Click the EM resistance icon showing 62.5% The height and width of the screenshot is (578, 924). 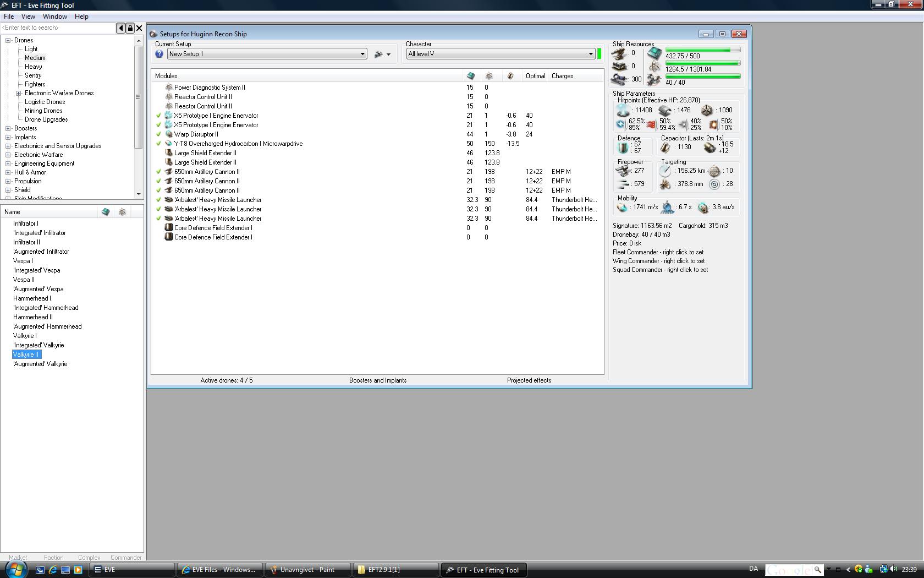[x=621, y=124]
